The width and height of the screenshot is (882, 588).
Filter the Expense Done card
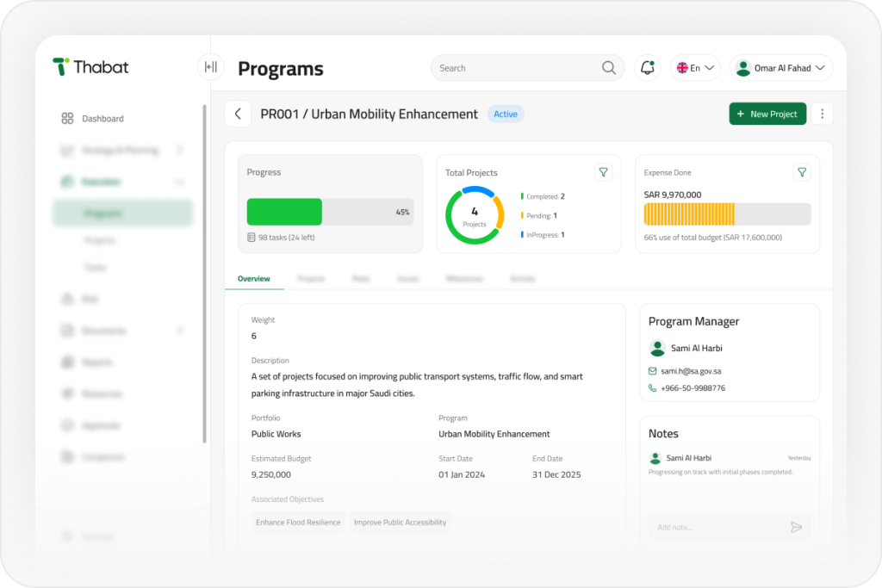point(802,172)
